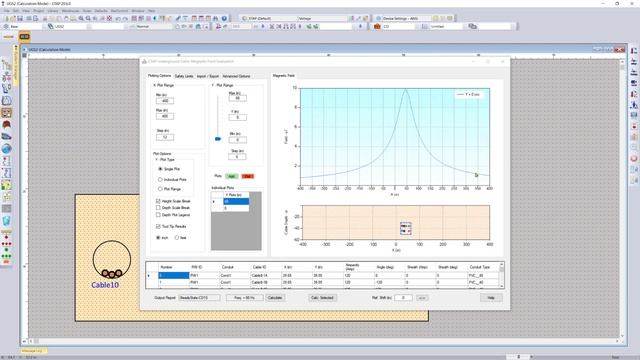Click the binoculars Find icon
The image size is (640, 360).
(215, 18)
